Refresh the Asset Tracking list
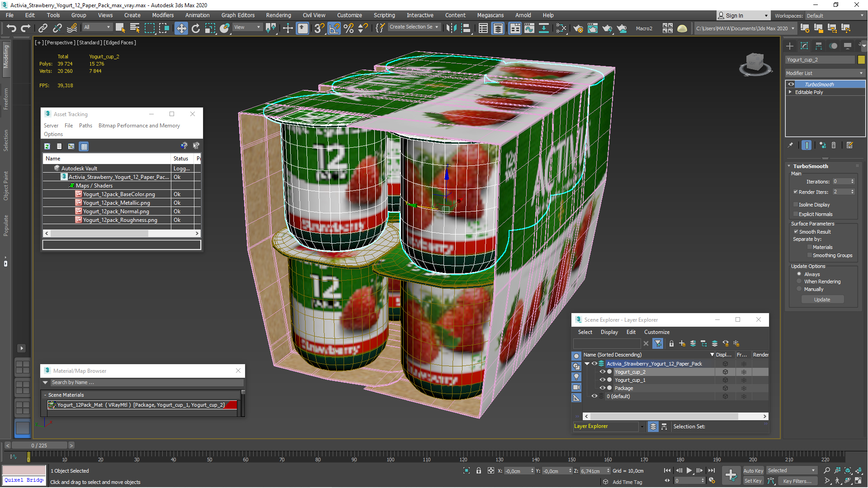The width and height of the screenshot is (868, 488). point(47,146)
